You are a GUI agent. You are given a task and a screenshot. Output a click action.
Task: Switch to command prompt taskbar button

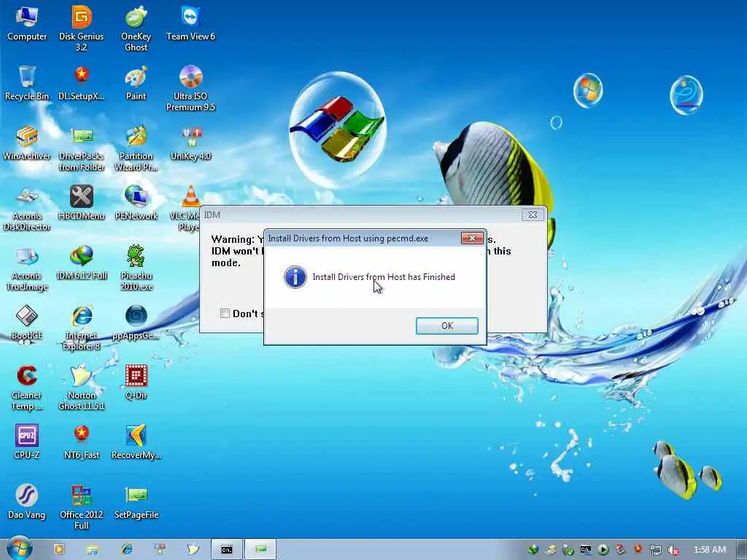click(227, 550)
